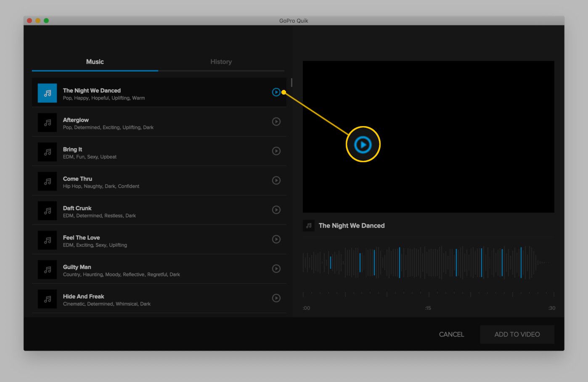
Task: Play preview of Come Thru track
Action: 276,180
